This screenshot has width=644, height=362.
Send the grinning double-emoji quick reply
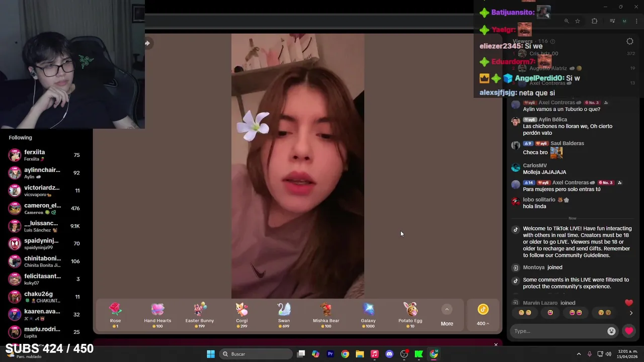[525, 313]
